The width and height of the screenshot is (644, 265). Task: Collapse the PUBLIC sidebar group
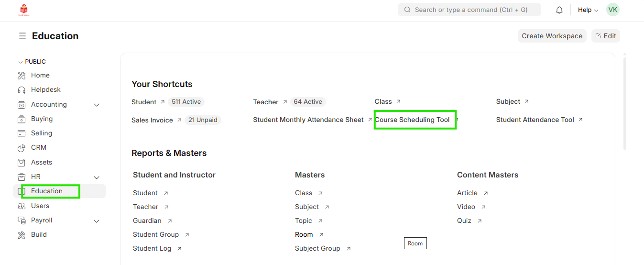click(x=20, y=62)
